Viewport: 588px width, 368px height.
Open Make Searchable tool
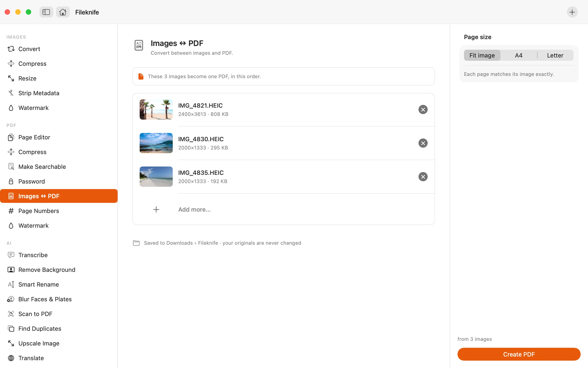59,167
